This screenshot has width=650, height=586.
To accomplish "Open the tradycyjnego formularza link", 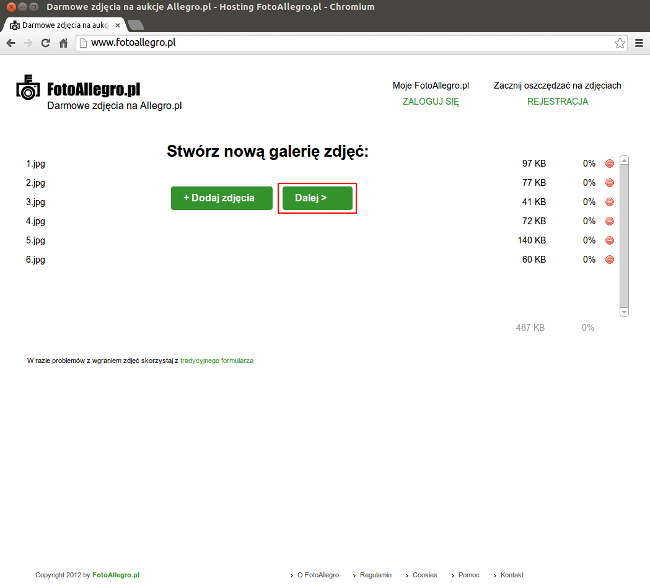I will (x=216, y=361).
